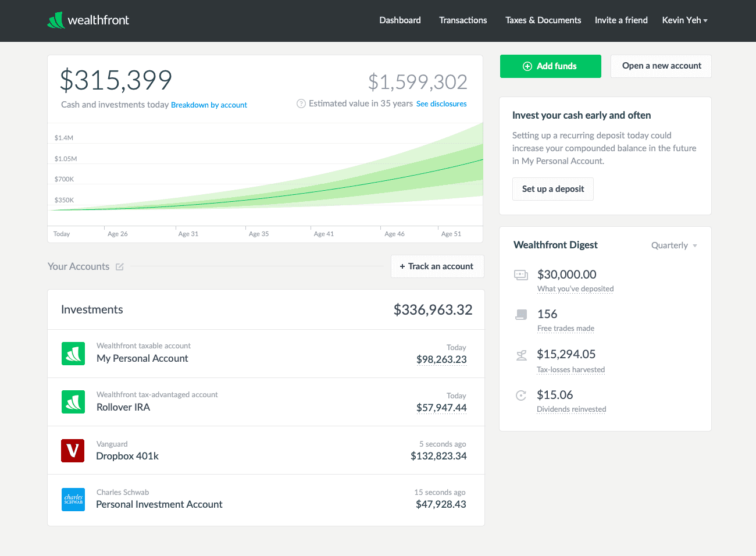Open the My Personal Account row
The height and width of the screenshot is (556, 756).
pos(266,354)
